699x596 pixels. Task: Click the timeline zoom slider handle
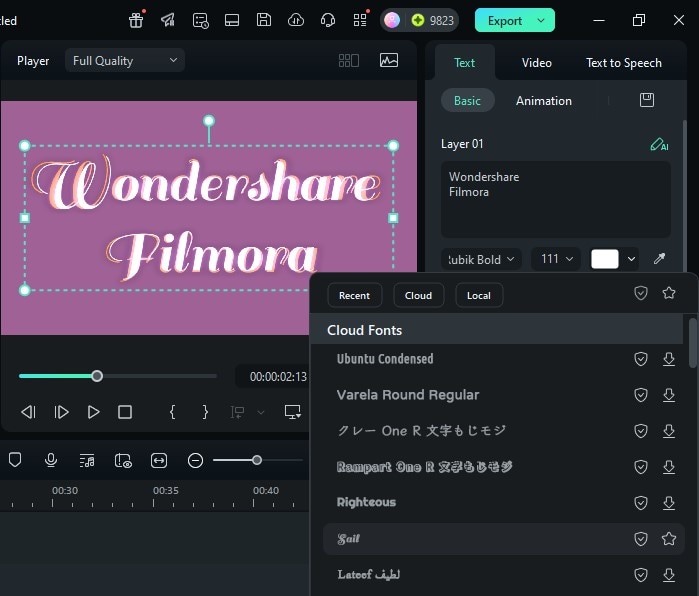257,460
